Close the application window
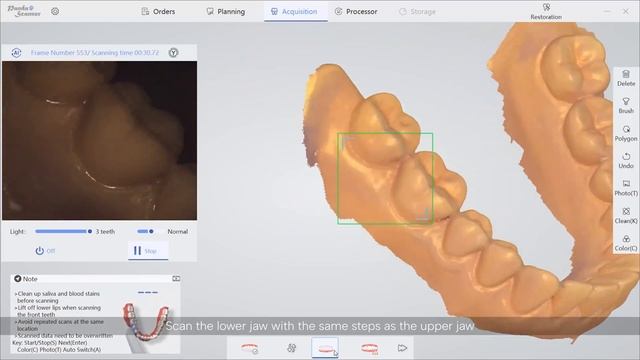 click(x=626, y=11)
